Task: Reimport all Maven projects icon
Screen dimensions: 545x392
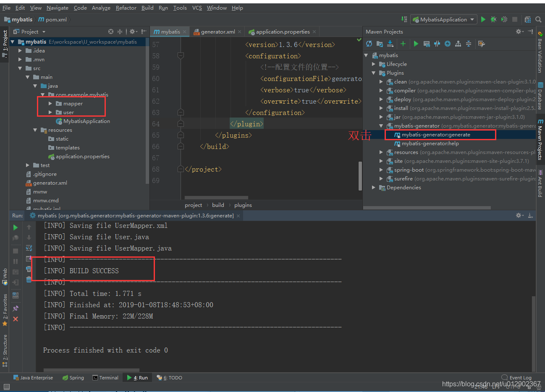Action: tap(369, 44)
